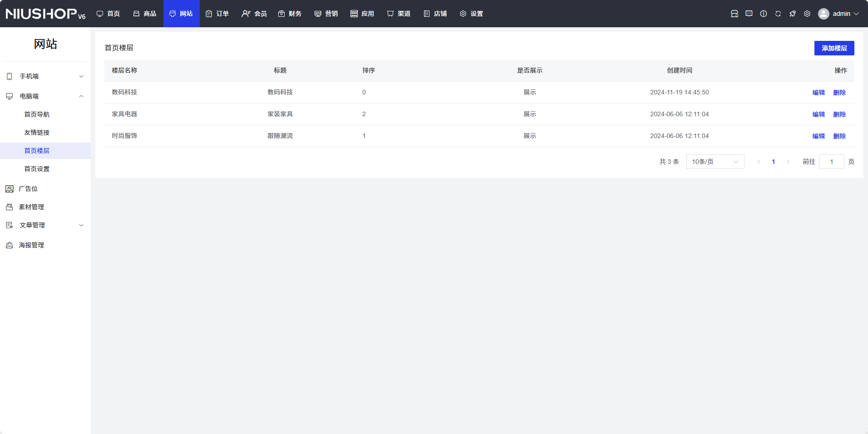Open the header gear settings icon
868x434 pixels.
(807, 14)
